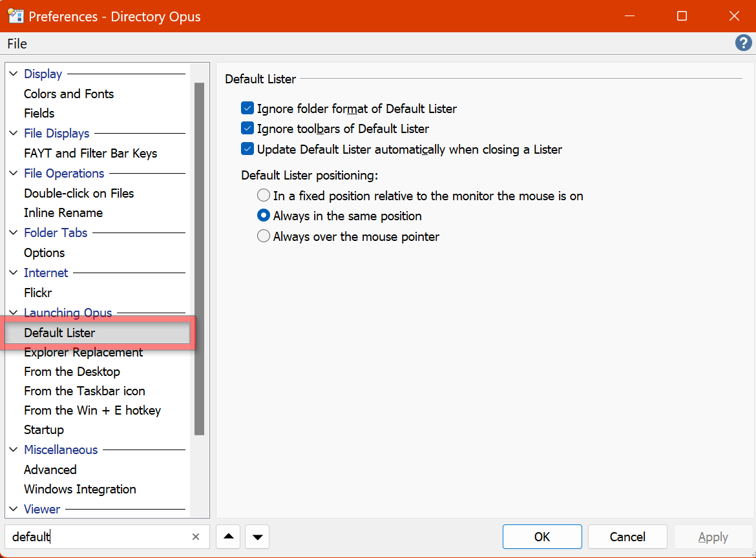The width and height of the screenshot is (756, 558).
Task: Click the Apply button
Action: (713, 537)
